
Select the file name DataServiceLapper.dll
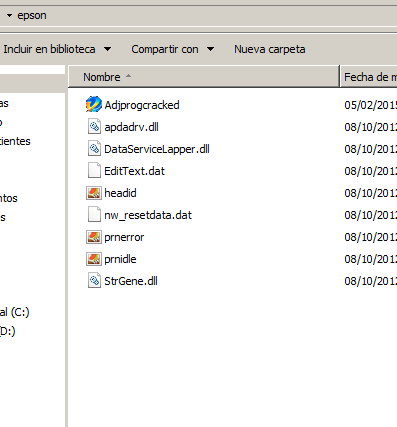click(x=157, y=149)
